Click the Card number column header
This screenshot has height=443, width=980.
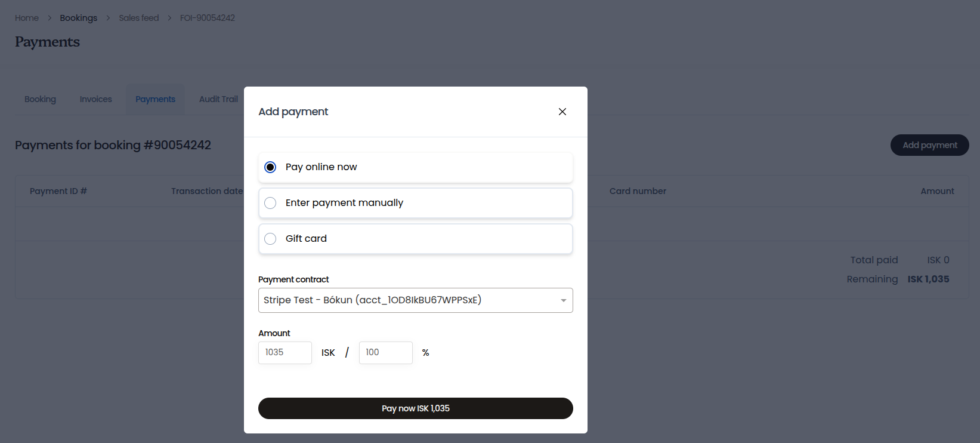(x=638, y=191)
